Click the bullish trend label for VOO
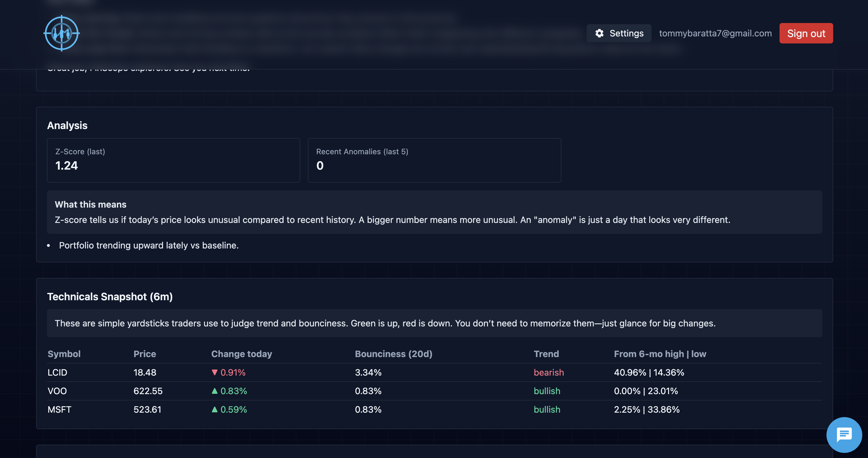 coord(546,391)
